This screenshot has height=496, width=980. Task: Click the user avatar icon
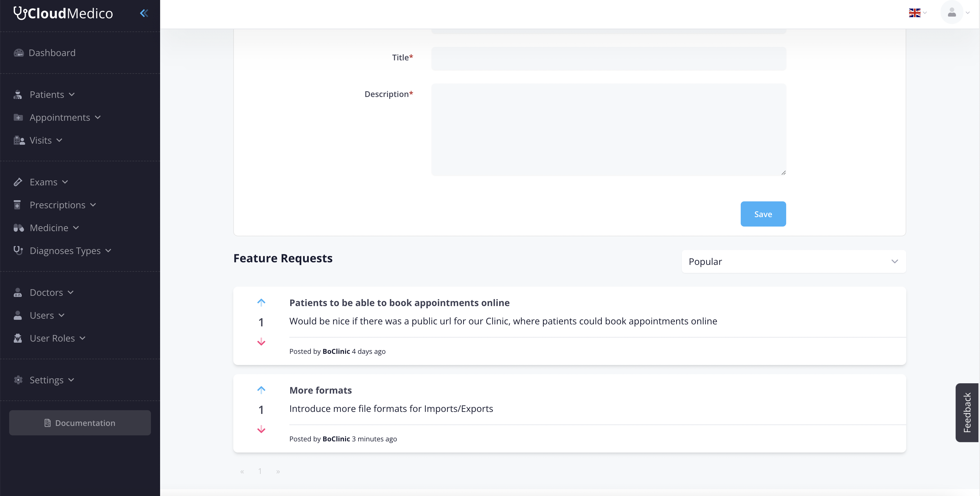pos(952,13)
